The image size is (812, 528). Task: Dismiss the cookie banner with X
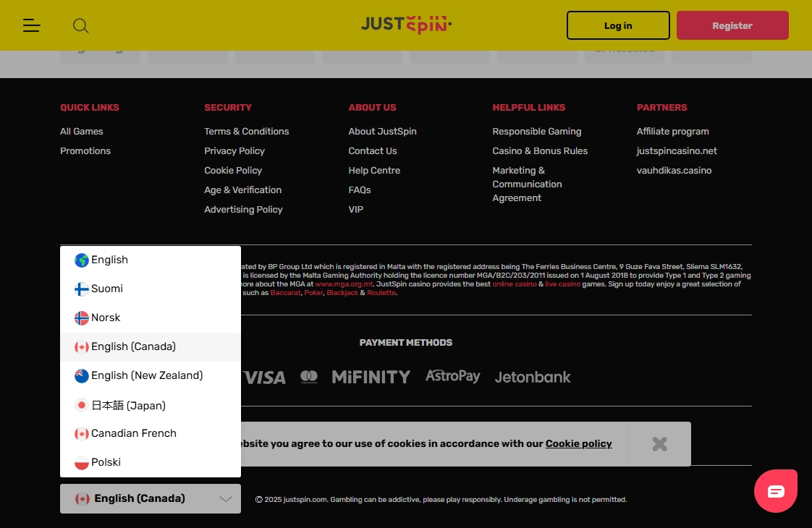coord(659,444)
